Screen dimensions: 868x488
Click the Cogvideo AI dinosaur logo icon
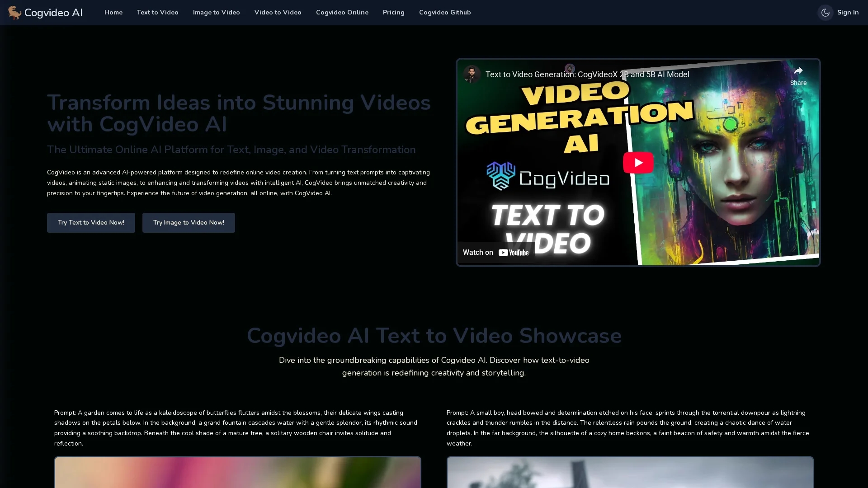click(14, 13)
